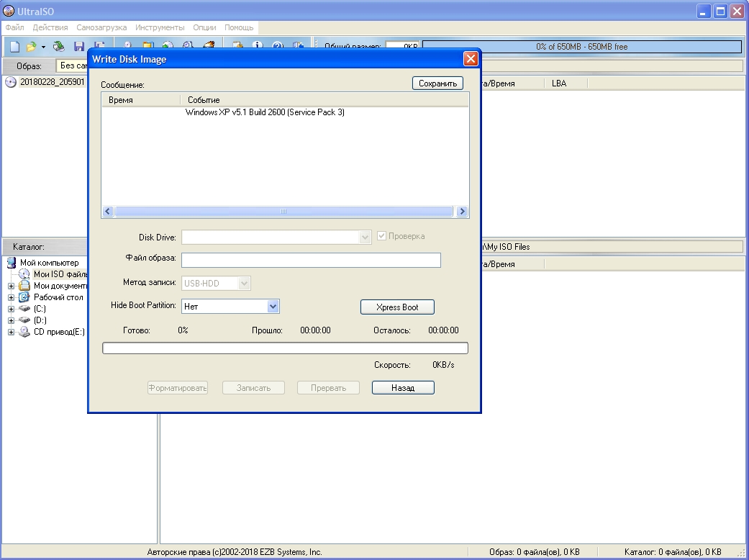Click the Записать button
The image size is (749, 560).
[253, 387]
